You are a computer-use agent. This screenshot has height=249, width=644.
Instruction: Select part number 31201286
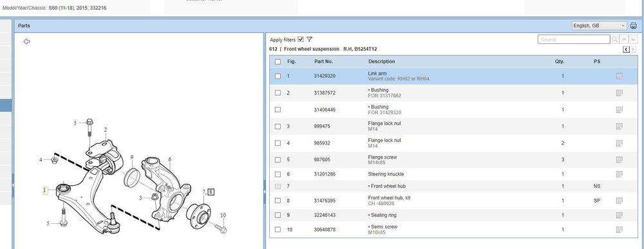click(x=325, y=174)
